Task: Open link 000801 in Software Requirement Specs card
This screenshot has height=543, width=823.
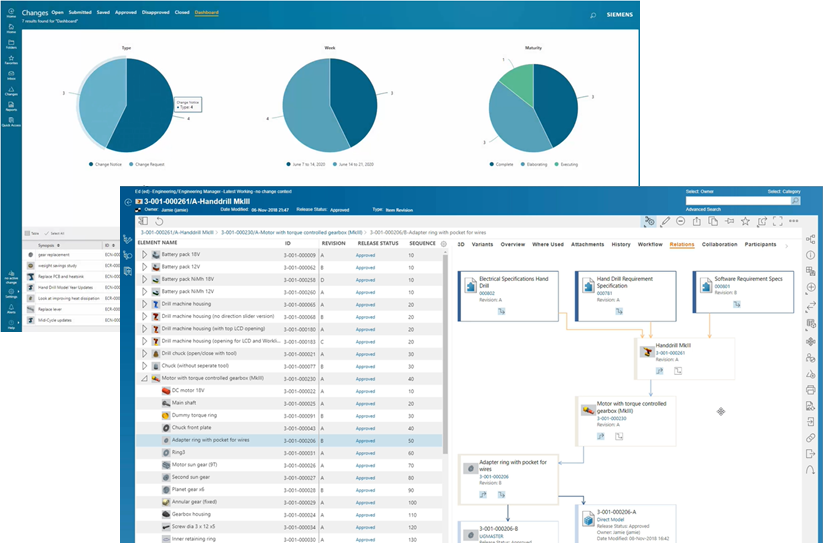Action: [x=722, y=286]
